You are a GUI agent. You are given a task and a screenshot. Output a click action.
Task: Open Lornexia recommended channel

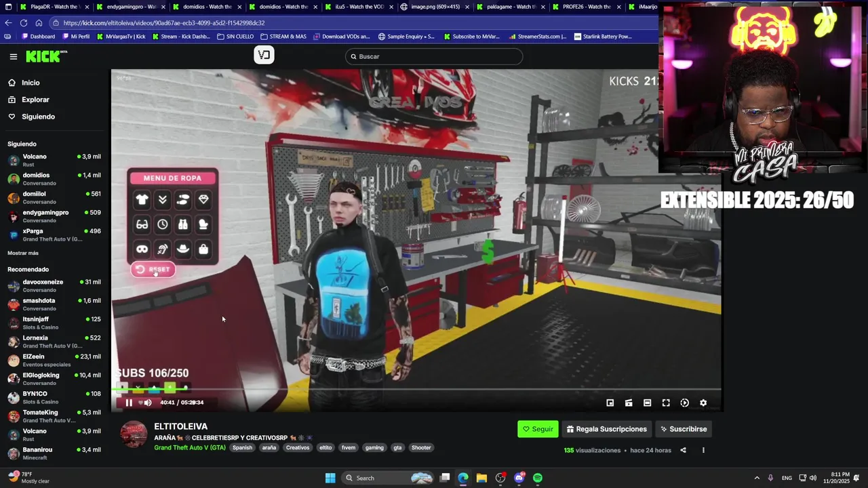click(x=54, y=342)
